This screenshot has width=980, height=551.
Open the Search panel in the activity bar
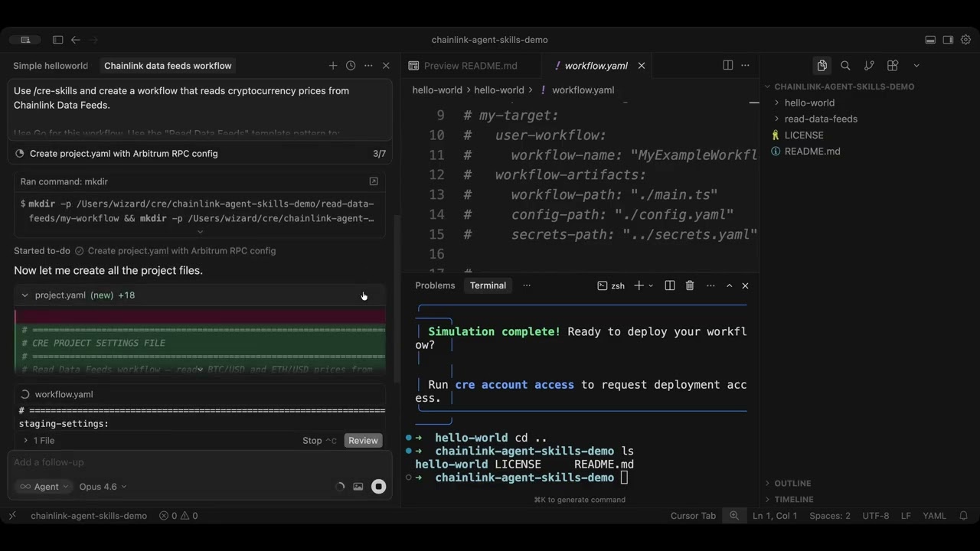pyautogui.click(x=845, y=65)
